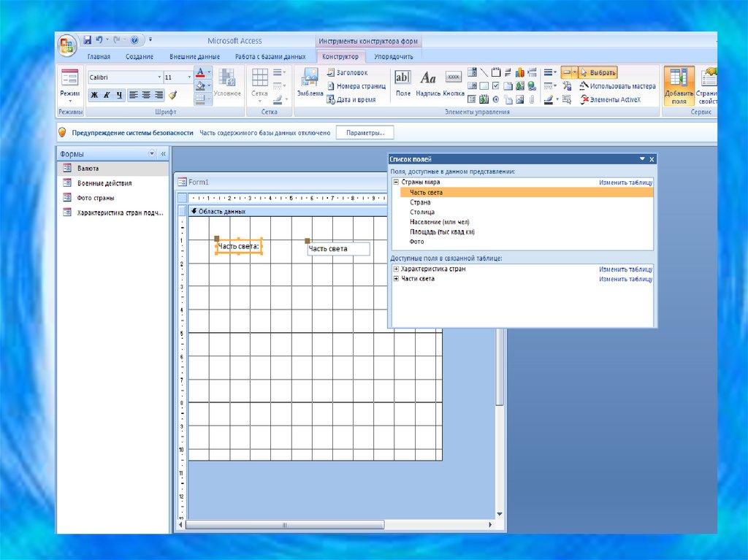Switch to the Создание ribbon tab

139,56
